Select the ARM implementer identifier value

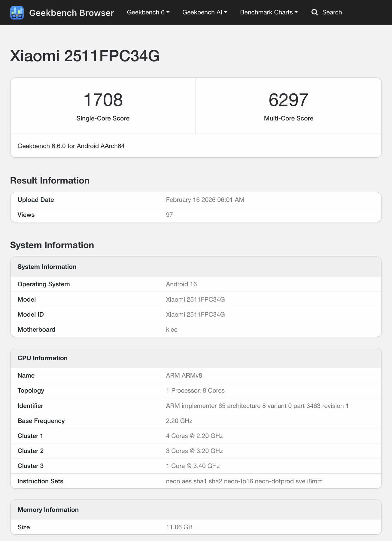[257, 406]
